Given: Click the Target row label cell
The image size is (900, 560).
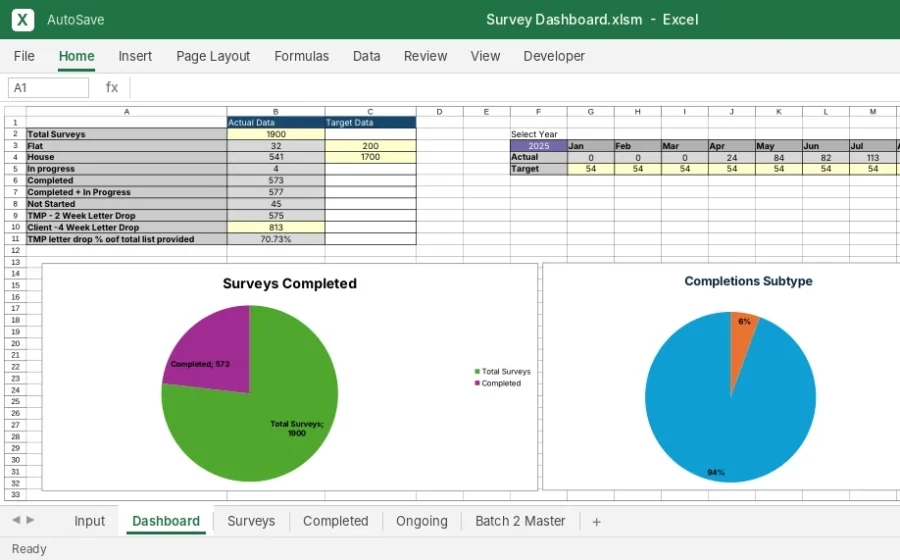Looking at the screenshot, I should [538, 169].
